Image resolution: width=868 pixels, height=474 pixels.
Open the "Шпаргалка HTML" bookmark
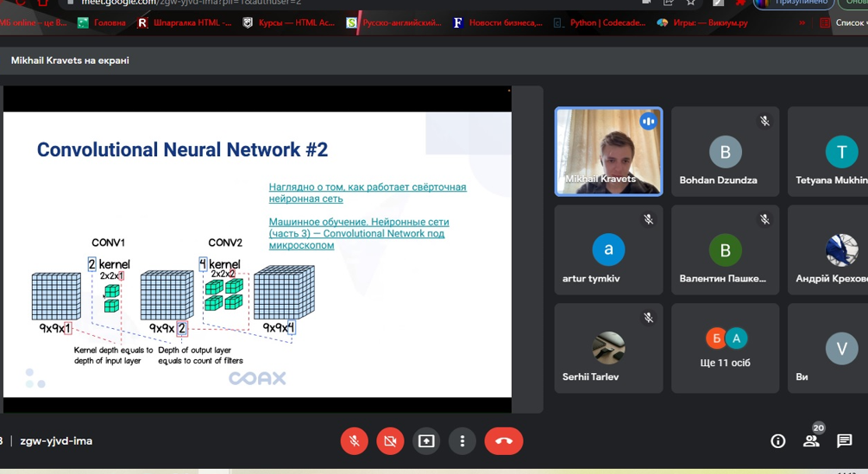[x=185, y=23]
